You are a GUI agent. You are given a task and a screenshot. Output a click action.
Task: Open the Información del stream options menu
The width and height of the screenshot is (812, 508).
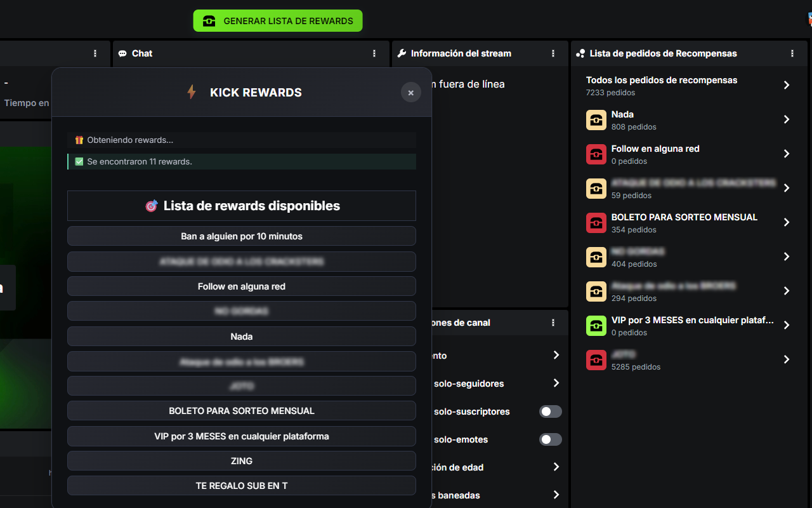coord(554,53)
